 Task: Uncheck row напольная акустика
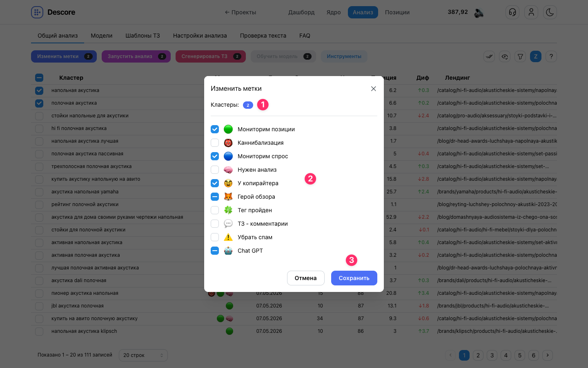[39, 90]
